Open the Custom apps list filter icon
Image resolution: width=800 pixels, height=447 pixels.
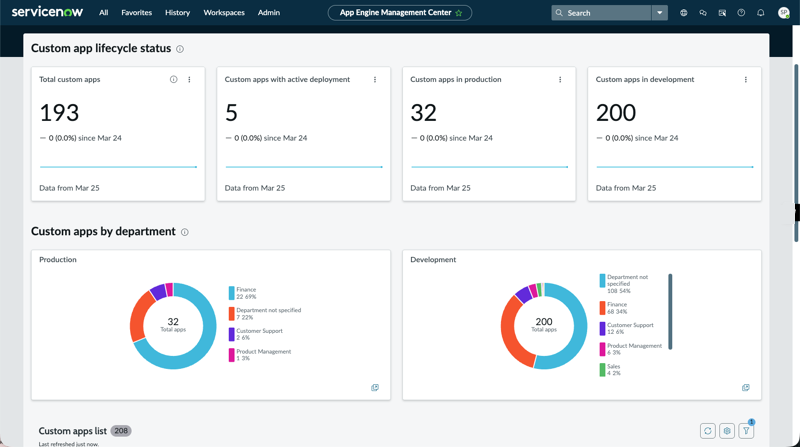point(746,431)
